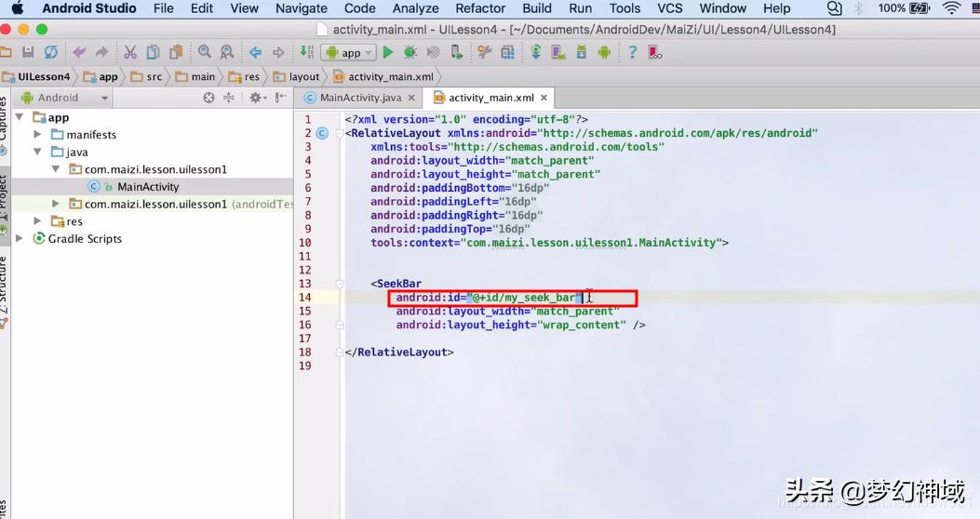Image resolution: width=980 pixels, height=519 pixels.
Task: Select MainActivity in the project tree
Action: 147,187
